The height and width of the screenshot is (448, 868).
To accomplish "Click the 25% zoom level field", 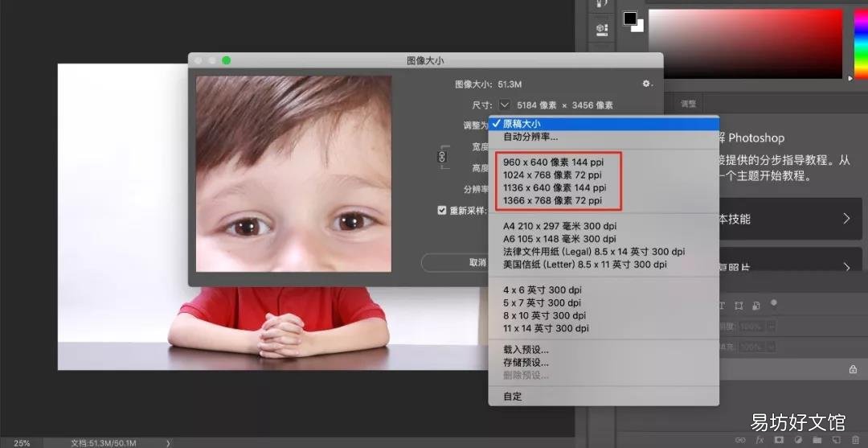I will tap(22, 443).
